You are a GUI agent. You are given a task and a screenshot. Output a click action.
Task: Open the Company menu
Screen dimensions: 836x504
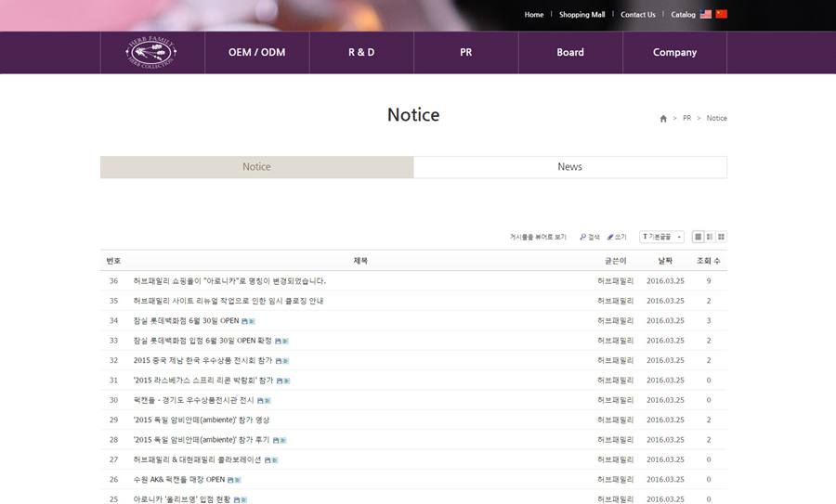point(674,52)
